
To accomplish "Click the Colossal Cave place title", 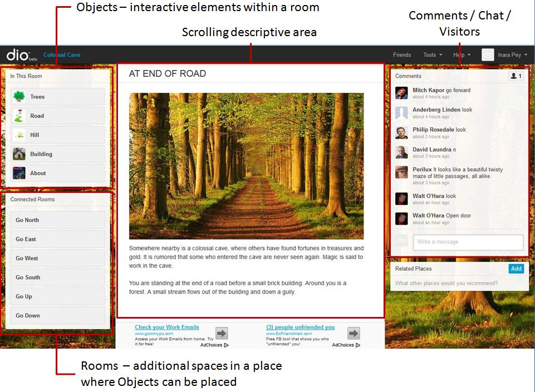I will [x=62, y=55].
